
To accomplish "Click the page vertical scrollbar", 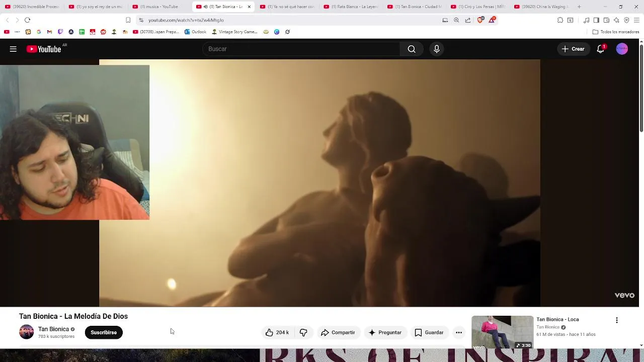I will 641,88.
